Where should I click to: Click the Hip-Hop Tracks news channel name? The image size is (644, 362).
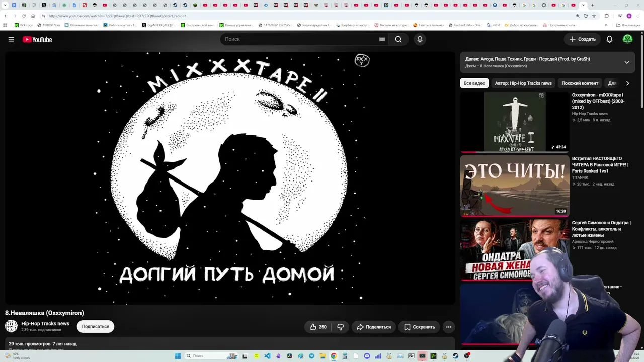click(45, 324)
